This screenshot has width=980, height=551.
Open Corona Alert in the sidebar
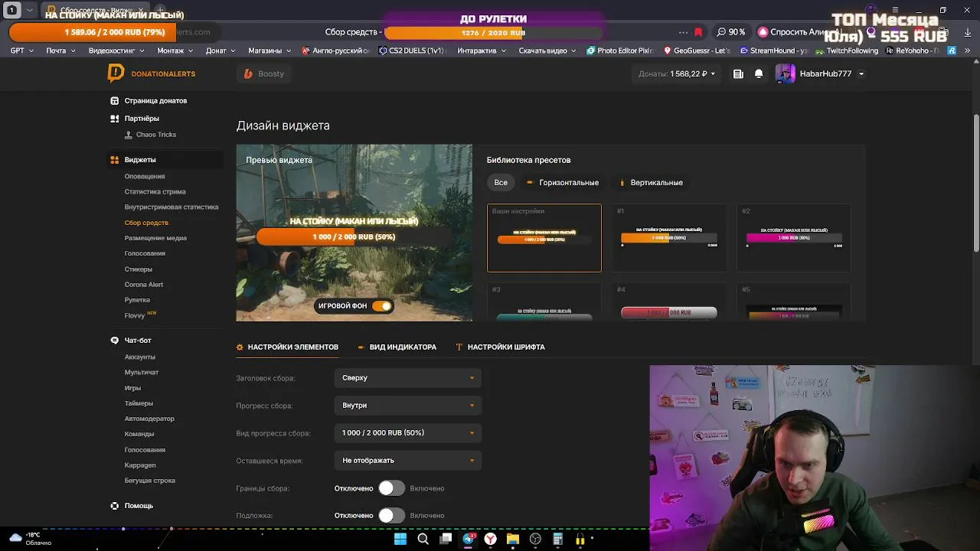[144, 285]
